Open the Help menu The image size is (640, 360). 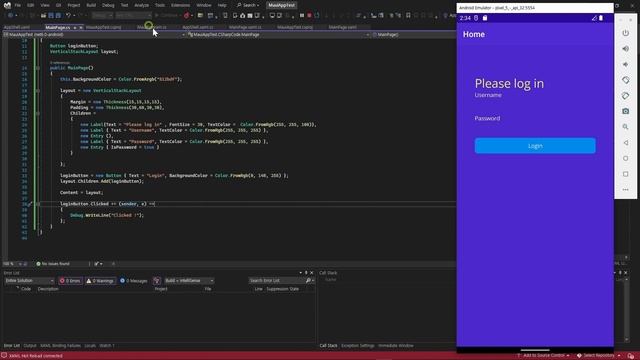click(222, 5)
